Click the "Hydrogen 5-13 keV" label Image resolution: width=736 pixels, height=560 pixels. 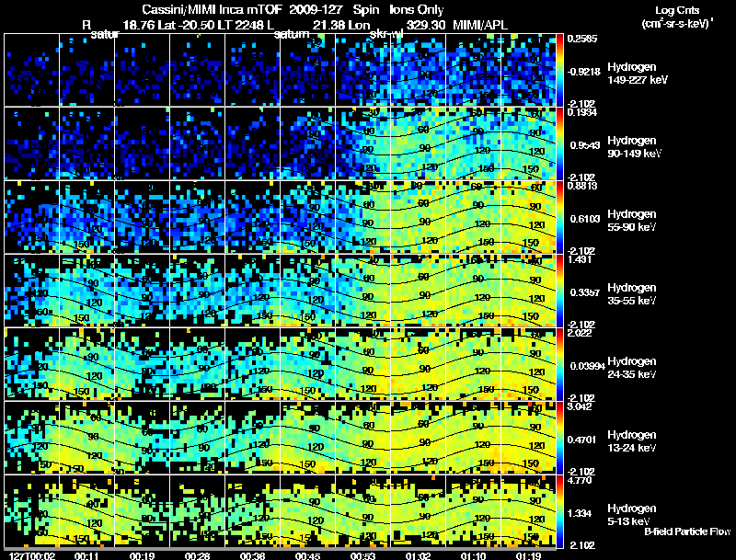coord(632,515)
